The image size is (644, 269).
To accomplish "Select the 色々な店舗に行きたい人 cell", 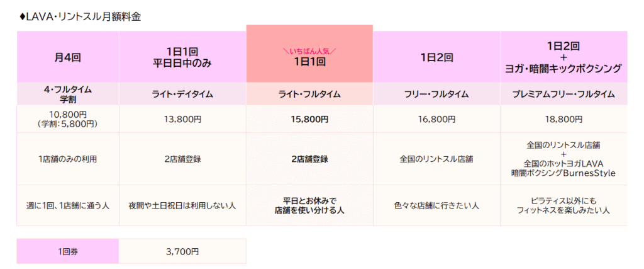I will coord(436,205).
